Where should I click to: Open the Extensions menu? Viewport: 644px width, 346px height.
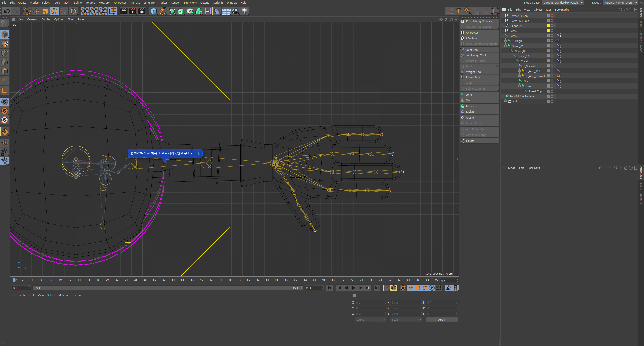pos(190,3)
